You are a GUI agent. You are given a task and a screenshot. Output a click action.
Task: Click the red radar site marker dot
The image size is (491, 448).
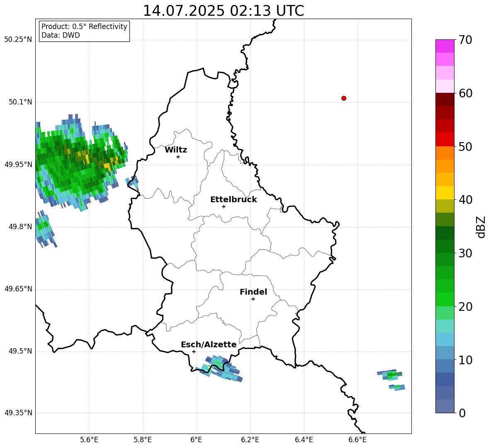pos(344,98)
